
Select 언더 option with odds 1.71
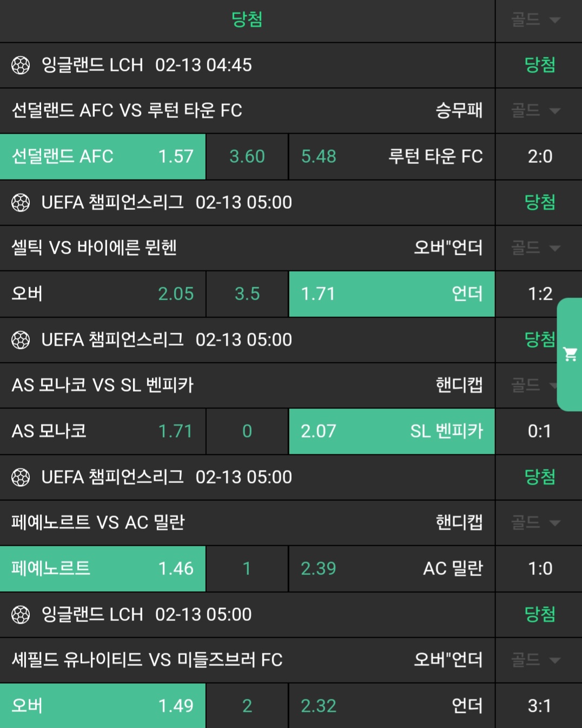point(392,294)
